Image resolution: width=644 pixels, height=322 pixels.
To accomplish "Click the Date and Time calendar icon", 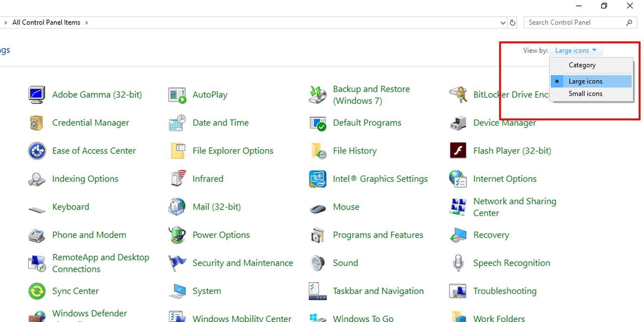I will pos(177,123).
